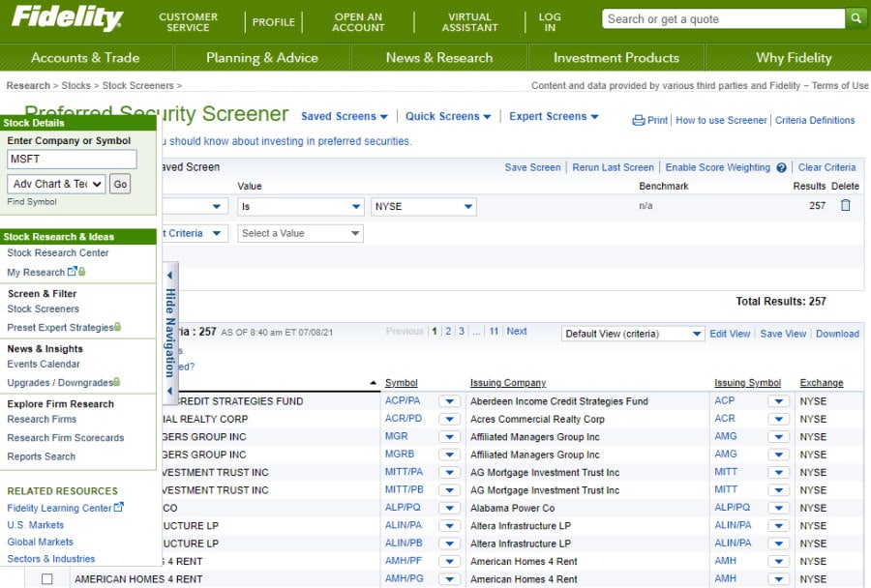
Task: Open action menu arrow for AMH/PF symbol
Action: coord(449,561)
